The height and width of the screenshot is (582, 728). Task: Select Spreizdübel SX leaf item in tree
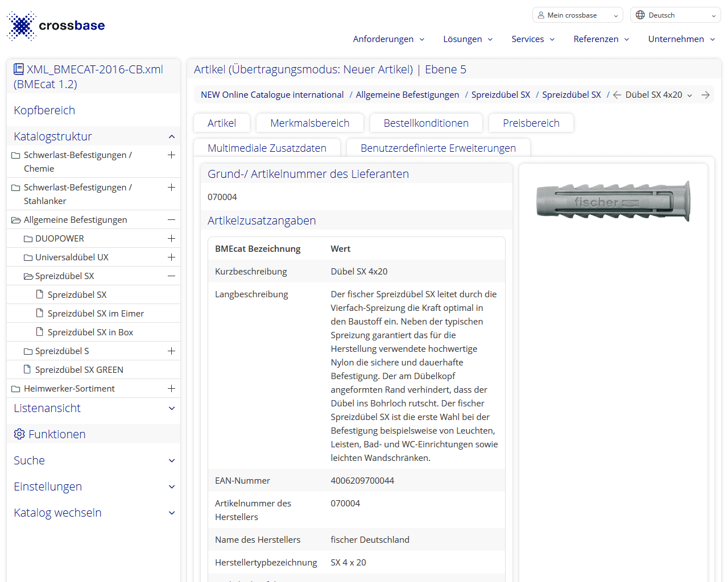point(77,295)
